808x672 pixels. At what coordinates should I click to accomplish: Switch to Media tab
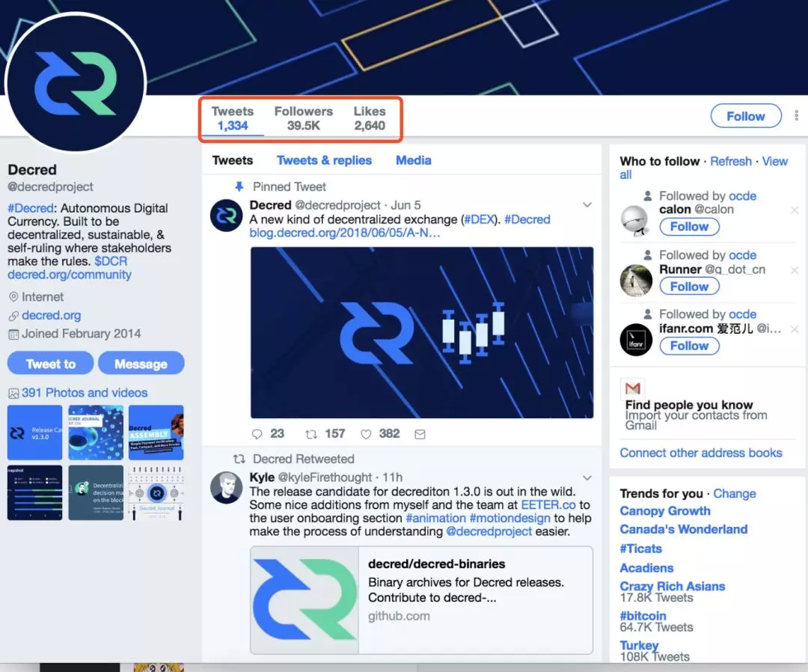pyautogui.click(x=413, y=160)
